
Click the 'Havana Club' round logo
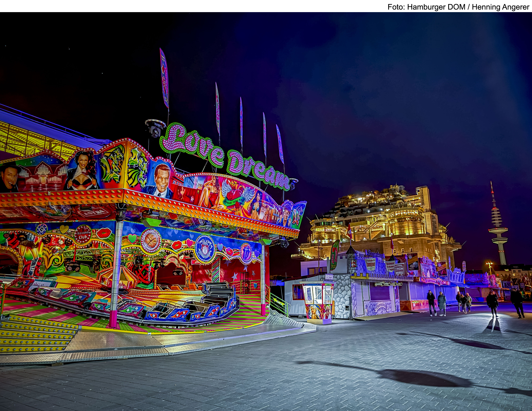point(83,234)
